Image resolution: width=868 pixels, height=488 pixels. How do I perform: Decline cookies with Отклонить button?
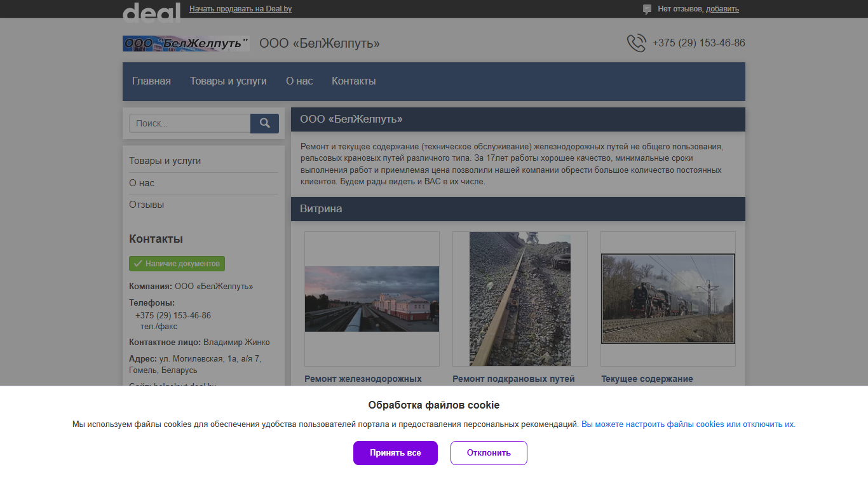click(x=489, y=453)
